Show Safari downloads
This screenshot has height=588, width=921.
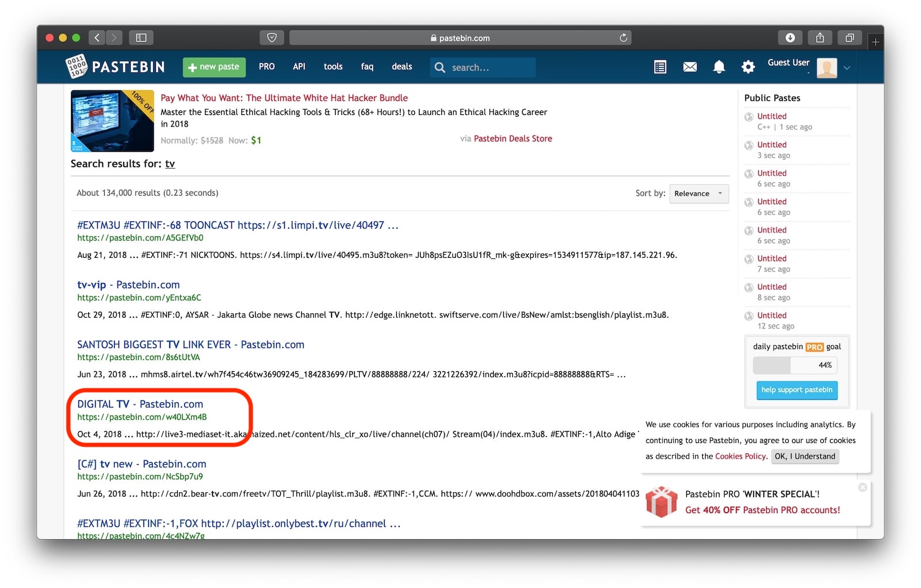pyautogui.click(x=790, y=38)
